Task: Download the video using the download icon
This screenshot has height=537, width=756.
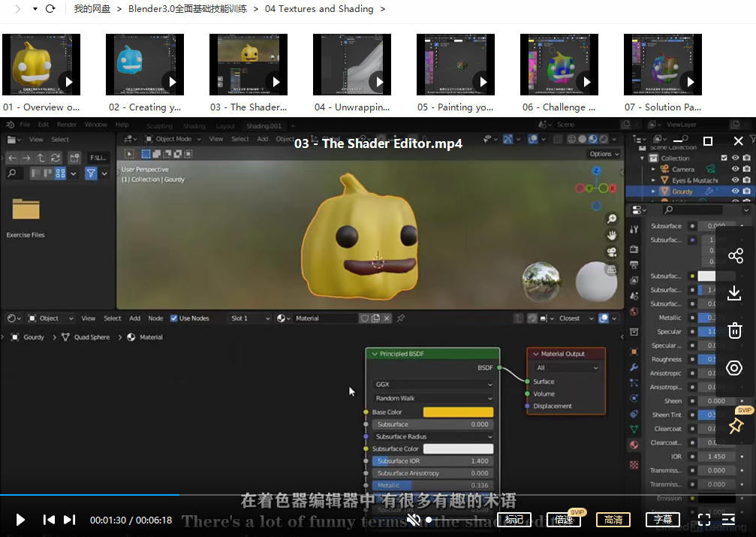Action: [x=735, y=293]
